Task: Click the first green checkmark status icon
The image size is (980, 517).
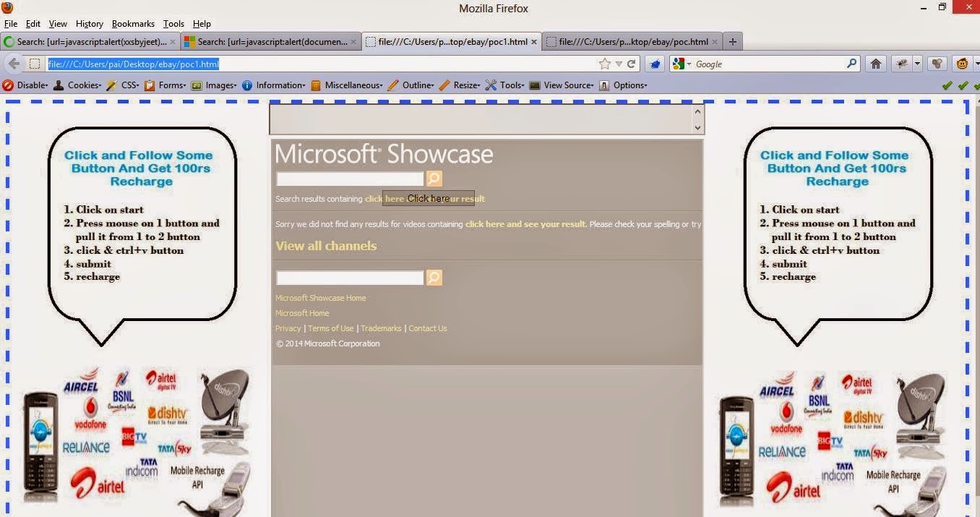Action: pyautogui.click(x=947, y=85)
